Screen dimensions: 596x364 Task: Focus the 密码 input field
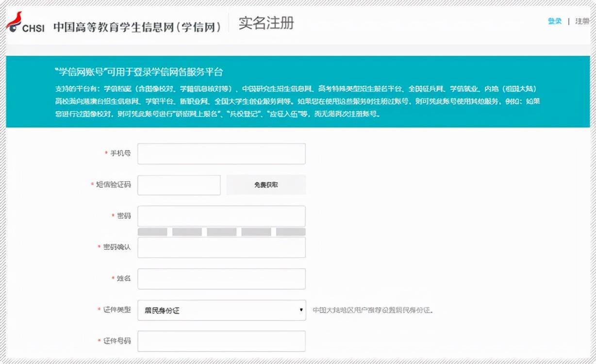tap(221, 216)
